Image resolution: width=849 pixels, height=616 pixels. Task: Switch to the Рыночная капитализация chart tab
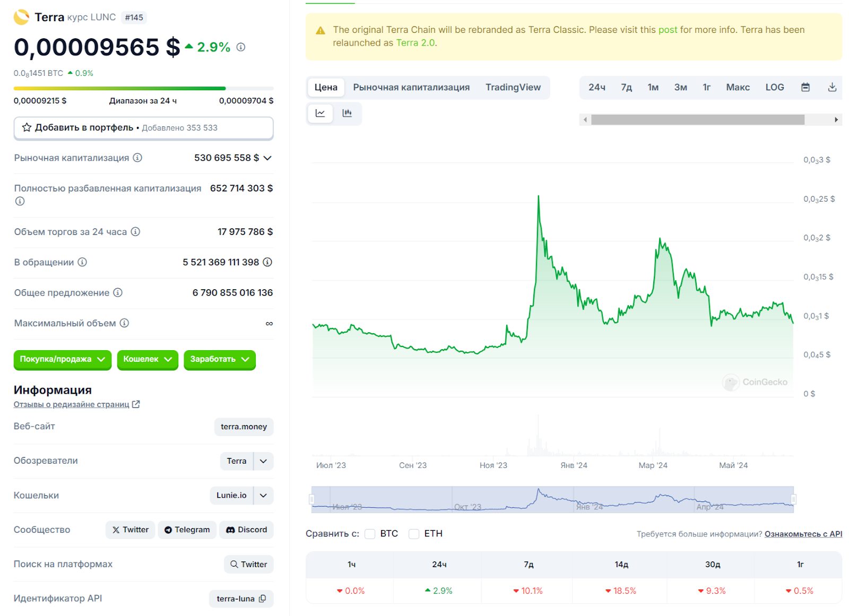(411, 88)
